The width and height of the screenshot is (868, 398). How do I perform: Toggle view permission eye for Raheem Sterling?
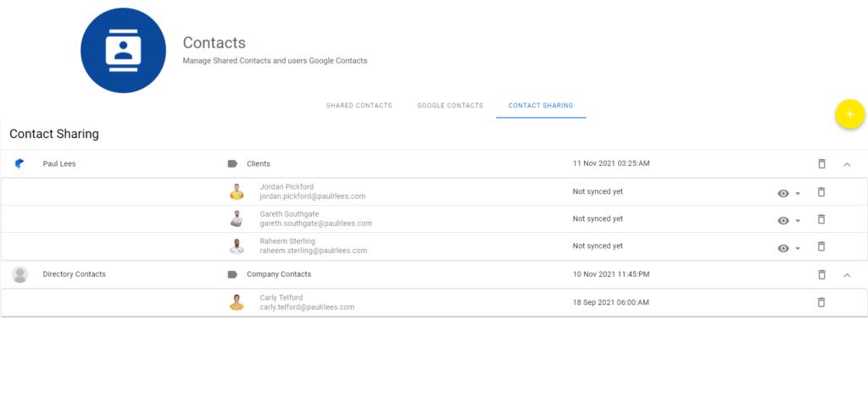782,248
